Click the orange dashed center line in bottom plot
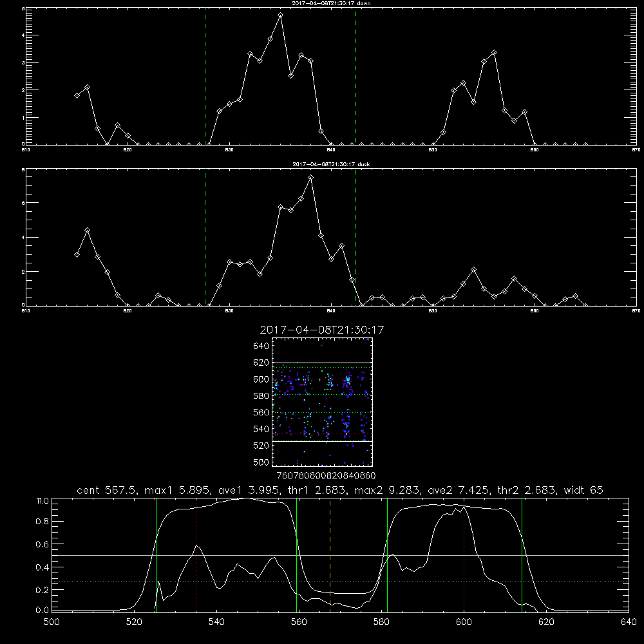 tap(330, 555)
